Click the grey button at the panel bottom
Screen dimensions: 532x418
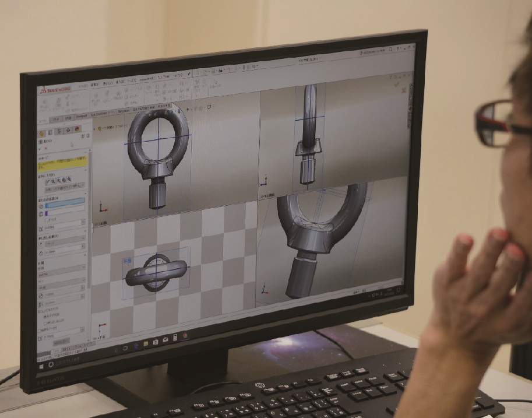(x=61, y=342)
